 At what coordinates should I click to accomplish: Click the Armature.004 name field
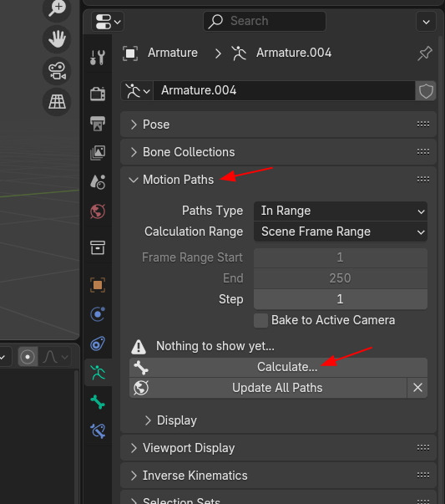(284, 91)
